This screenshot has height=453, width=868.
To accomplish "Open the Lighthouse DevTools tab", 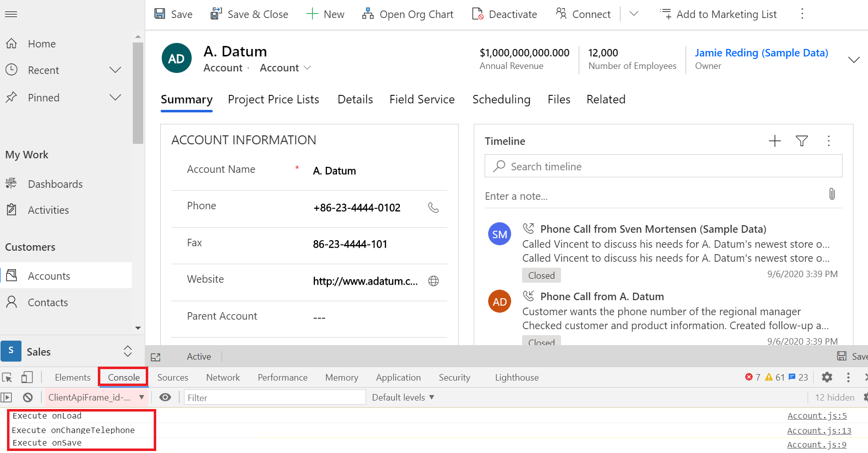I will (517, 378).
